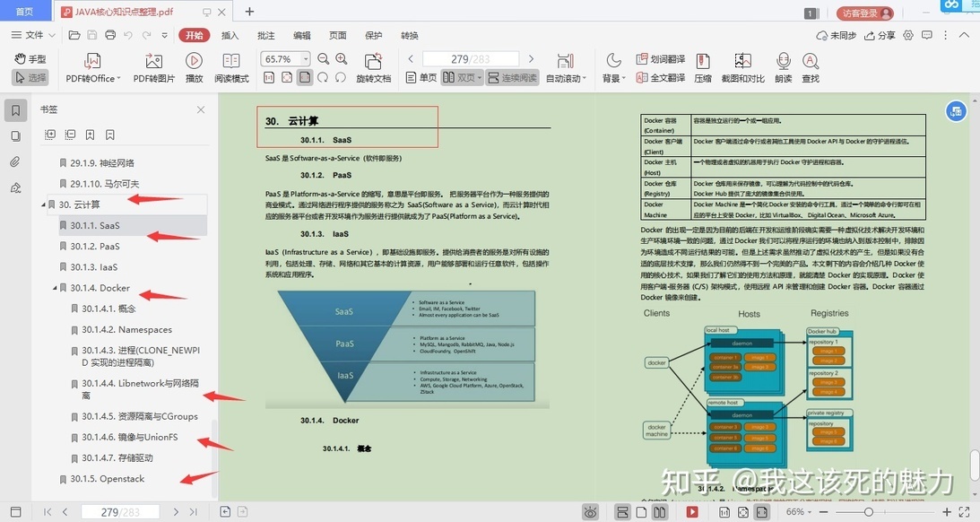Open the 截图和对比 screenshot tool
980x522 pixels.
(x=742, y=68)
